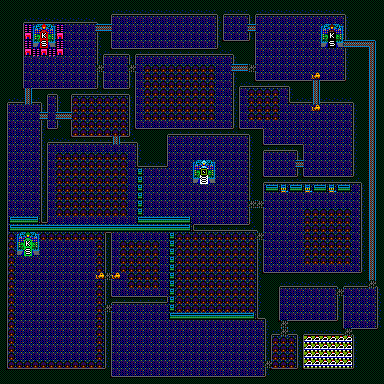The image size is (384, 384).
Task: Click the bridge between small top room and top-right room
Action: click(x=252, y=28)
